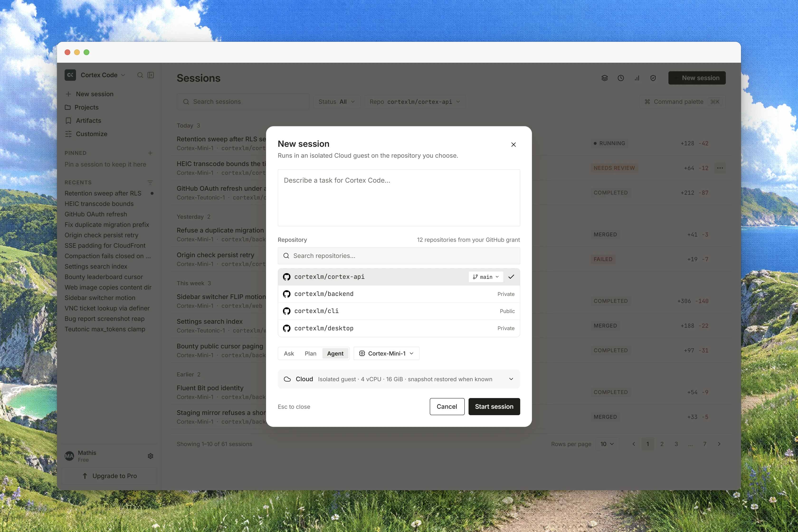Select the Plan mode

pos(310,354)
